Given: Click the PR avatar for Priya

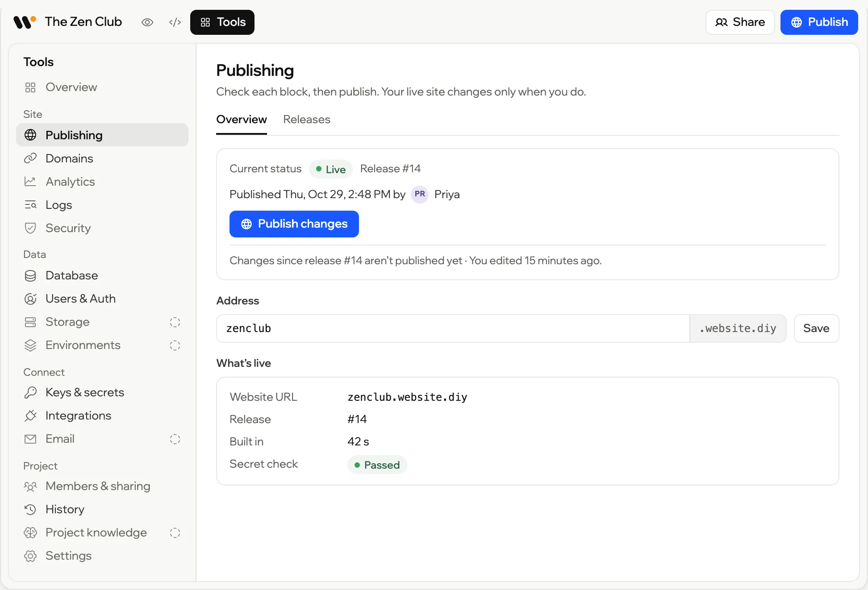Looking at the screenshot, I should [x=420, y=194].
